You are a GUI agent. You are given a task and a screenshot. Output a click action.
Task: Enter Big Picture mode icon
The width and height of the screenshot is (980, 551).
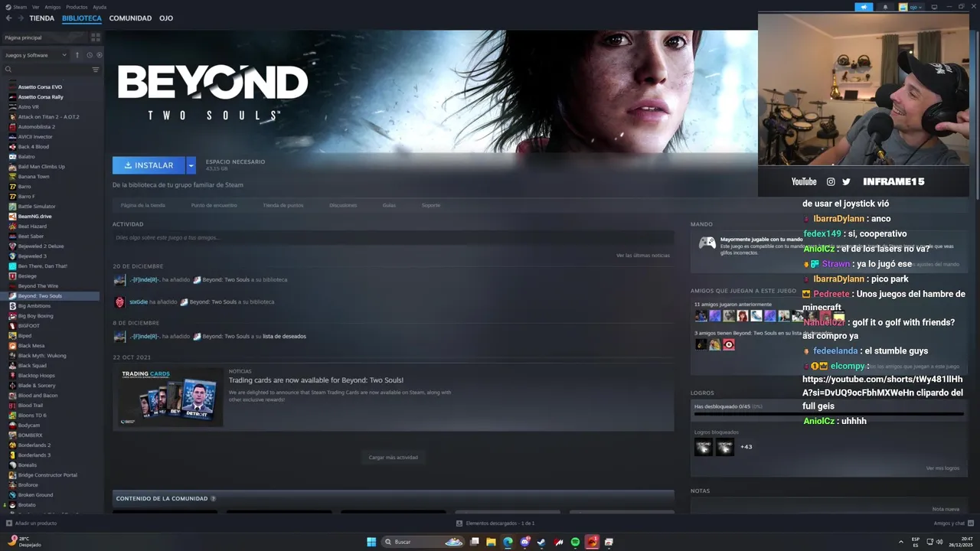[936, 7]
